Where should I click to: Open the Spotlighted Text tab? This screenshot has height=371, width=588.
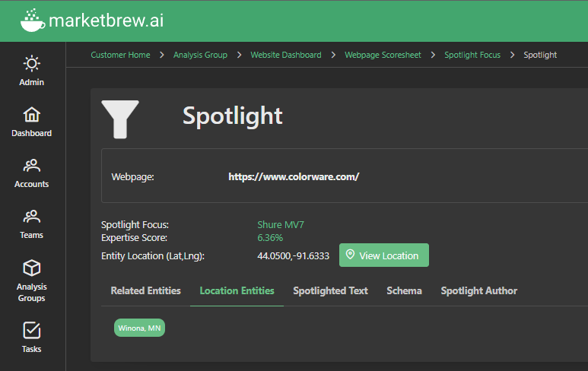click(330, 291)
